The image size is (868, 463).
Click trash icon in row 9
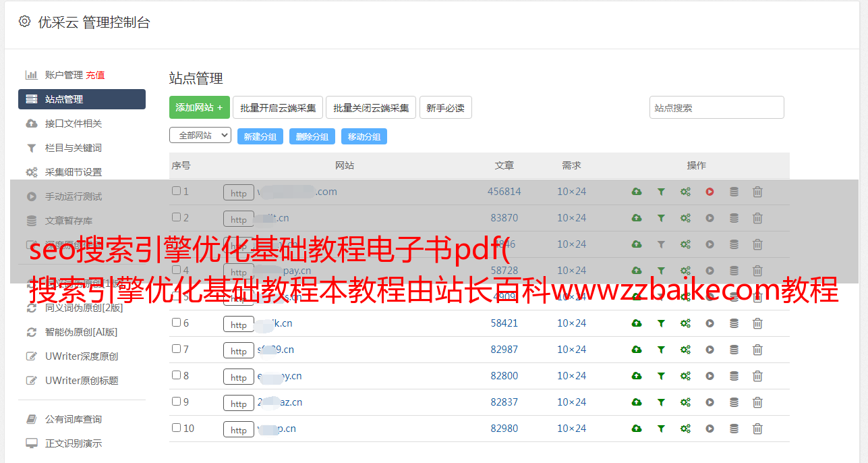[757, 402]
